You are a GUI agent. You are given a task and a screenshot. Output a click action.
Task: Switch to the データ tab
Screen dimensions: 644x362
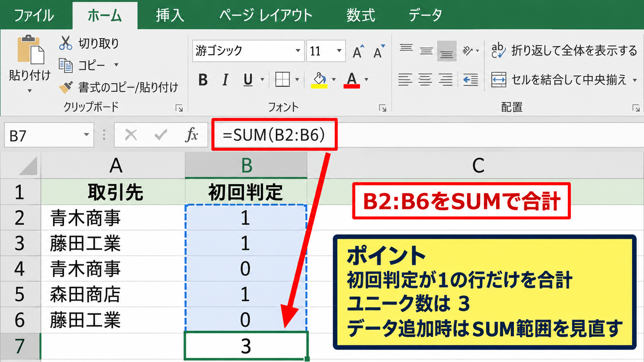pyautogui.click(x=425, y=15)
